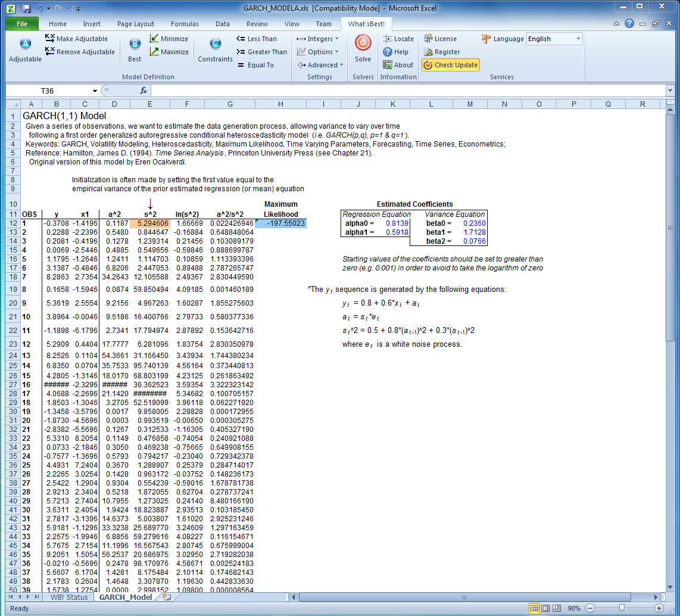
Task: Click the Check Update button
Action: click(450, 65)
